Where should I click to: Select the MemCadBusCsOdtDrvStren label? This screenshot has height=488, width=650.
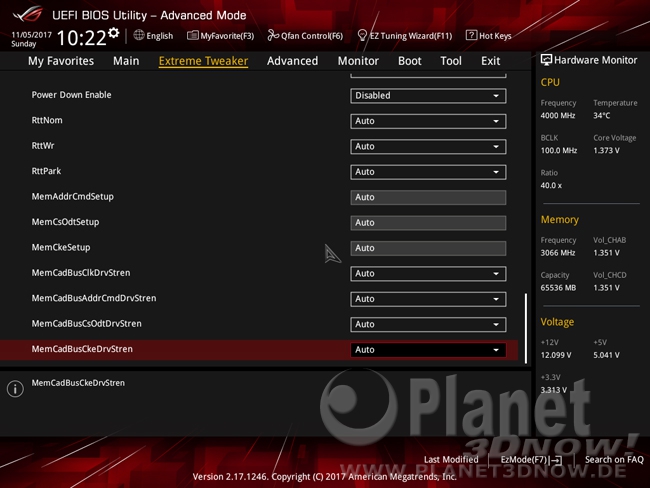click(x=86, y=323)
